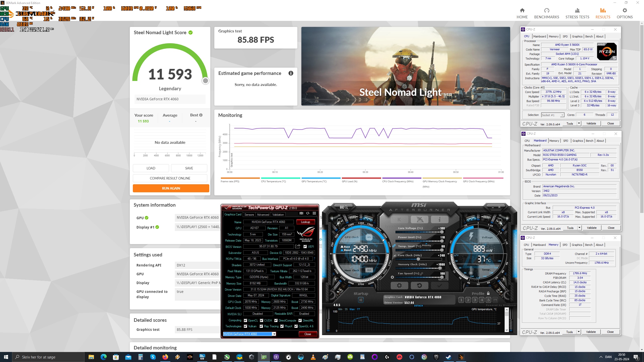
Task: Open Afterburner info (i) button
Action: point(439,219)
